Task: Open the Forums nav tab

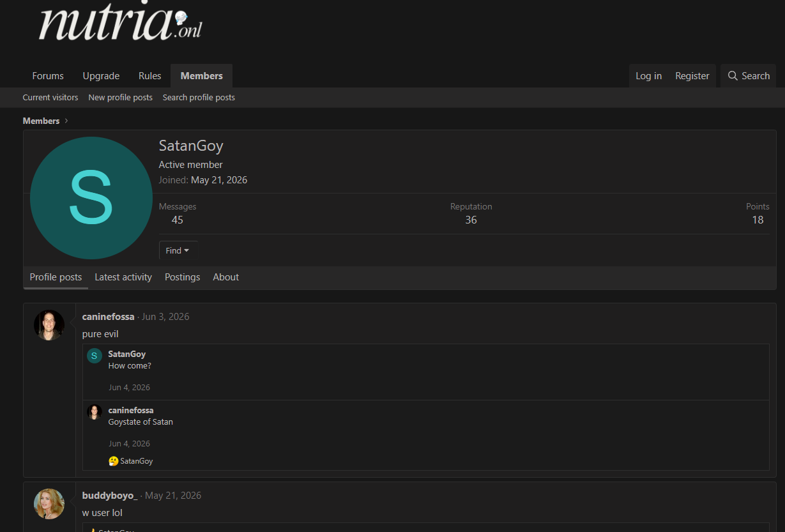Action: coord(48,76)
